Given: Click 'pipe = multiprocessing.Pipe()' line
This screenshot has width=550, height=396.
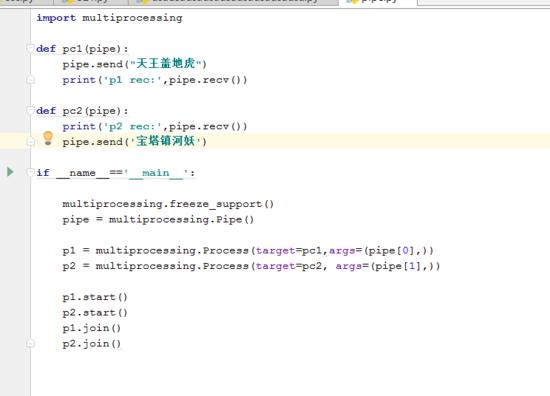Looking at the screenshot, I should coord(158,220).
